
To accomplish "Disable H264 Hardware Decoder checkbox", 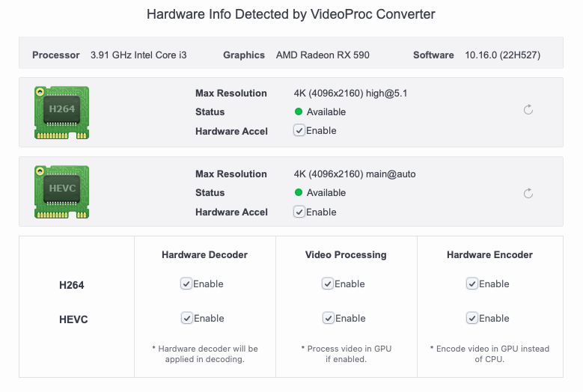I will [186, 284].
